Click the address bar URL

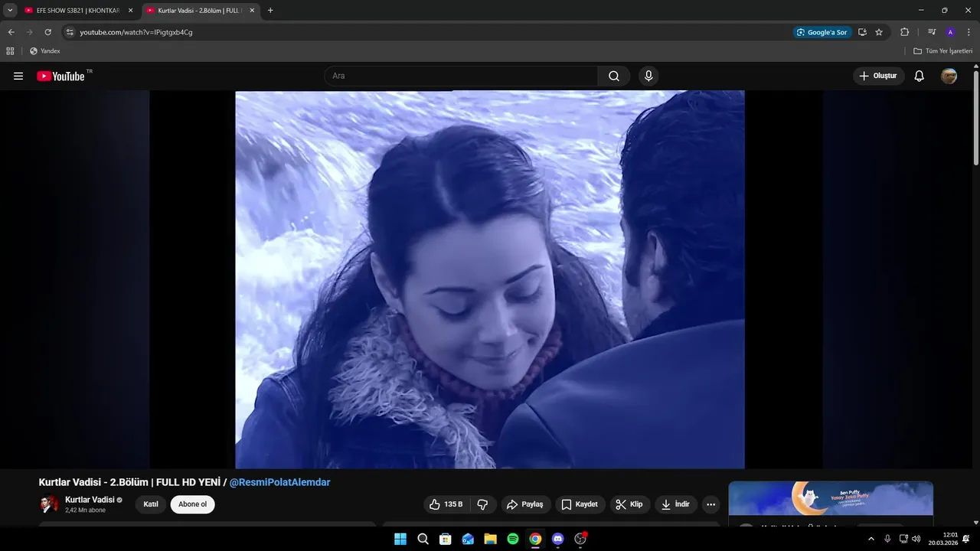tap(136, 32)
